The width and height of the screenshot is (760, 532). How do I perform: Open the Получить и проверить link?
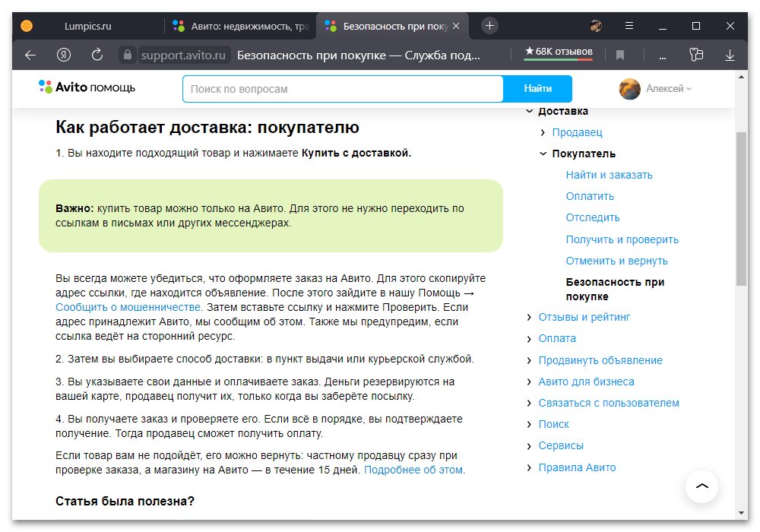coord(622,239)
